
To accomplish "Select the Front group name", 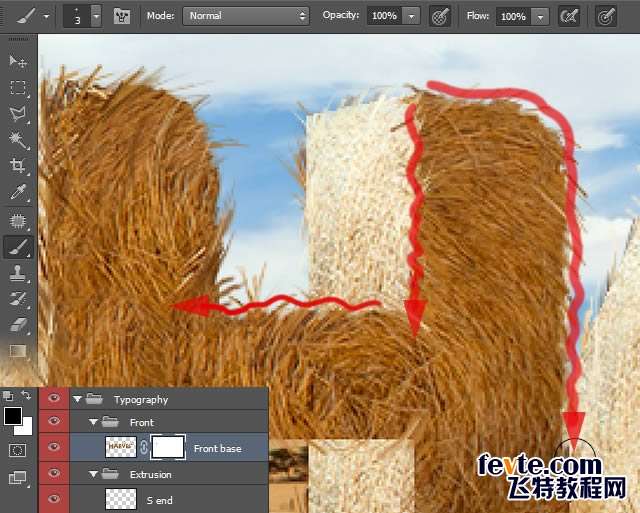I will pyautogui.click(x=141, y=422).
